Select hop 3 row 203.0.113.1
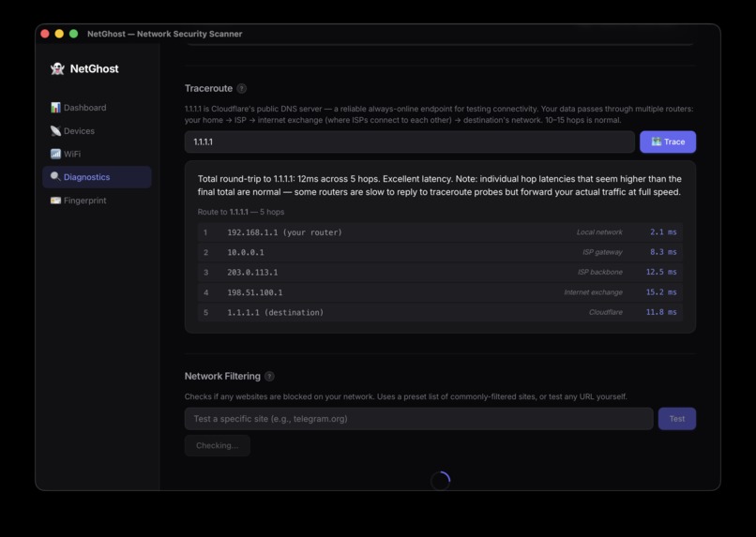The image size is (756, 537). (440, 272)
